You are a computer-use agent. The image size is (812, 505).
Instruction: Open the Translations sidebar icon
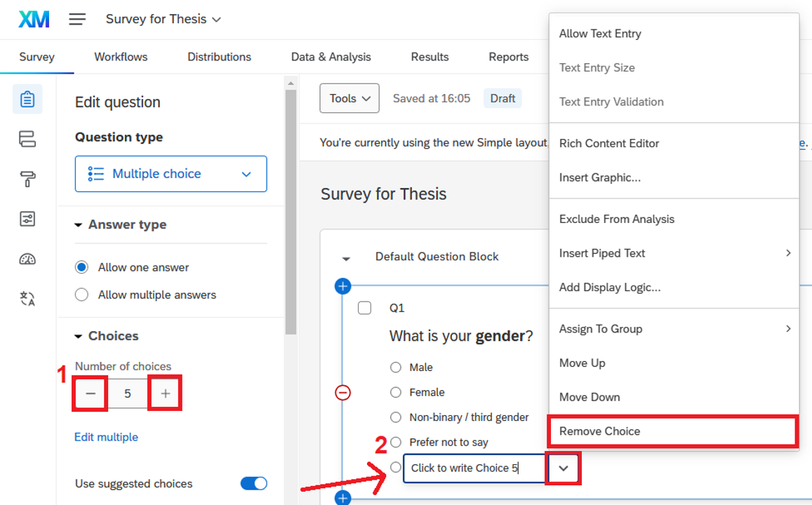click(x=27, y=299)
